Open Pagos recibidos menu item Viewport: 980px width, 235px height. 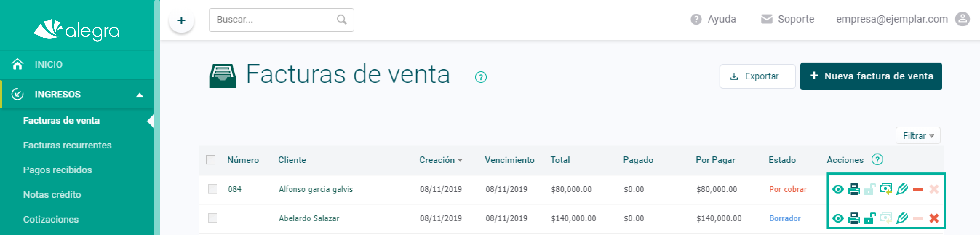click(x=57, y=170)
